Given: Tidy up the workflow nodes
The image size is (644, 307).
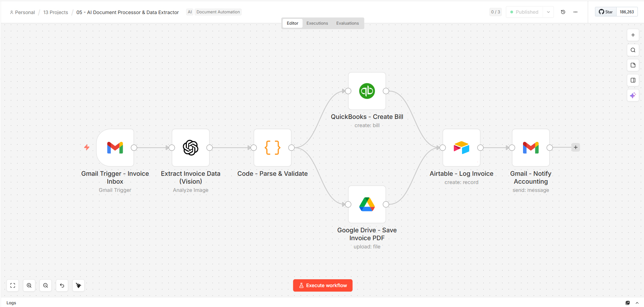Looking at the screenshot, I should pyautogui.click(x=78, y=285).
